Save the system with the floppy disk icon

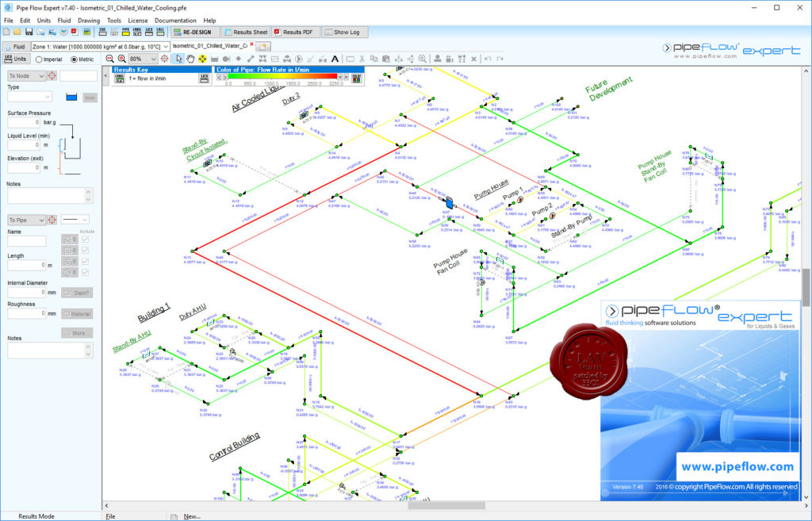tap(29, 32)
